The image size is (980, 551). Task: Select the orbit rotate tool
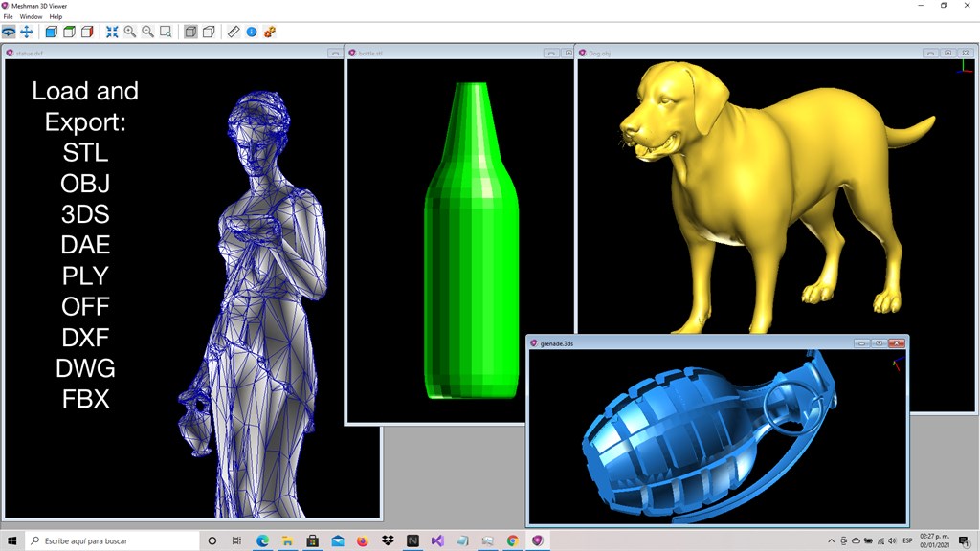point(9,32)
